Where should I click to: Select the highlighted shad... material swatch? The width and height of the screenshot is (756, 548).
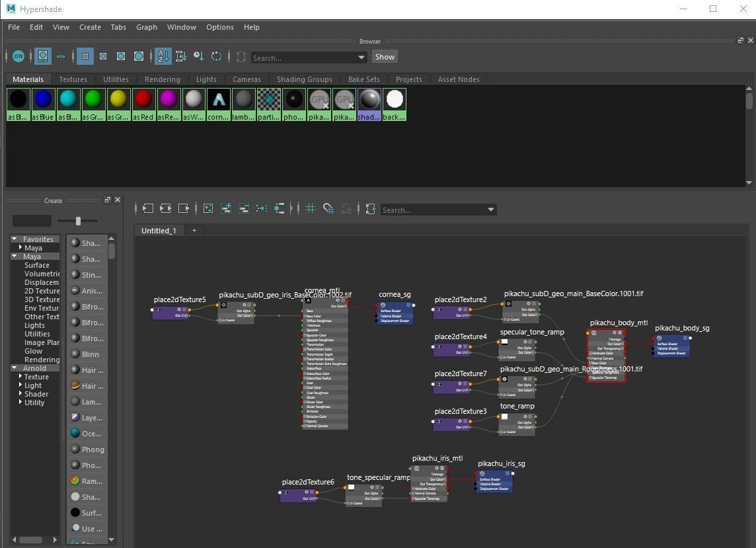[369, 104]
